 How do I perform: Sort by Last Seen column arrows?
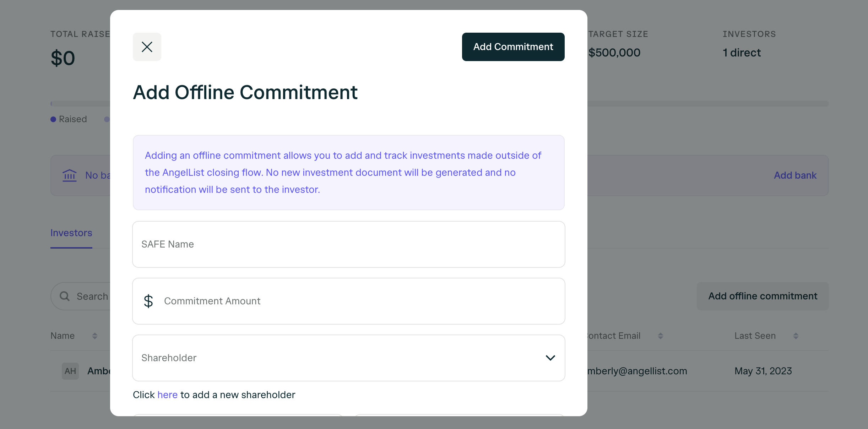pyautogui.click(x=796, y=336)
